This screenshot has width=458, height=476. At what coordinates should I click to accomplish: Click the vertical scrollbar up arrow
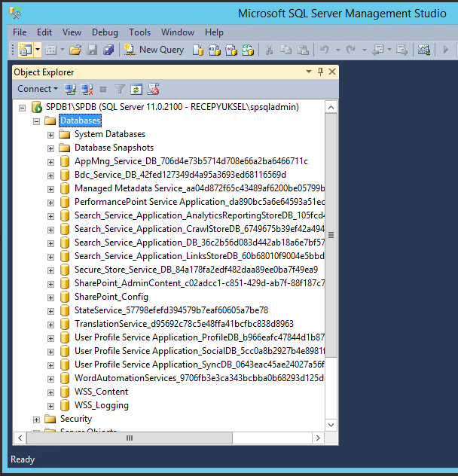coord(331,107)
